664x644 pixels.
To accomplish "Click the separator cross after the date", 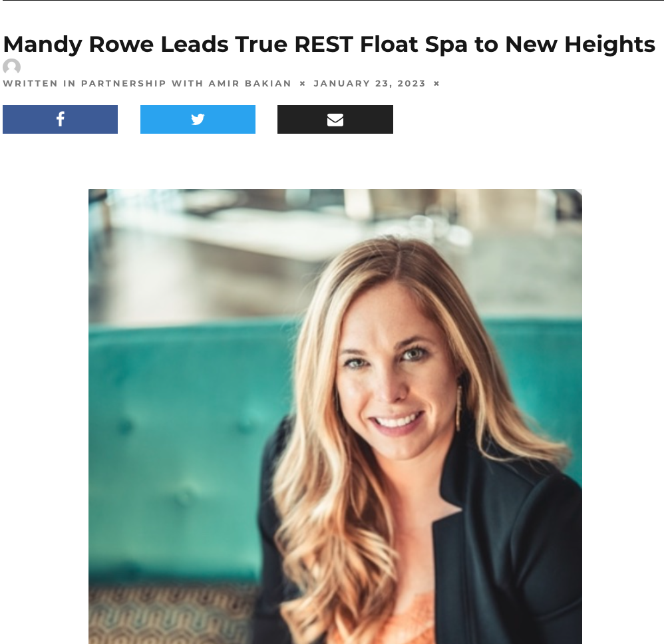I will coord(436,83).
